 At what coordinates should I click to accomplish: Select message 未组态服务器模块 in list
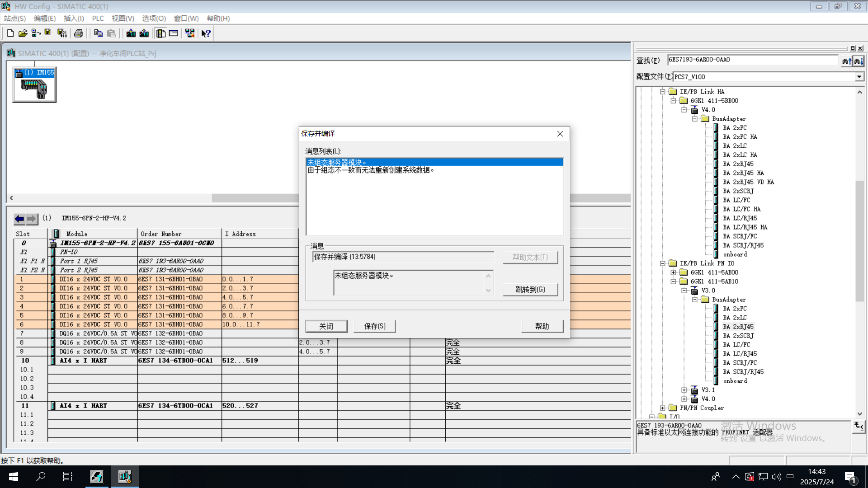click(x=435, y=162)
